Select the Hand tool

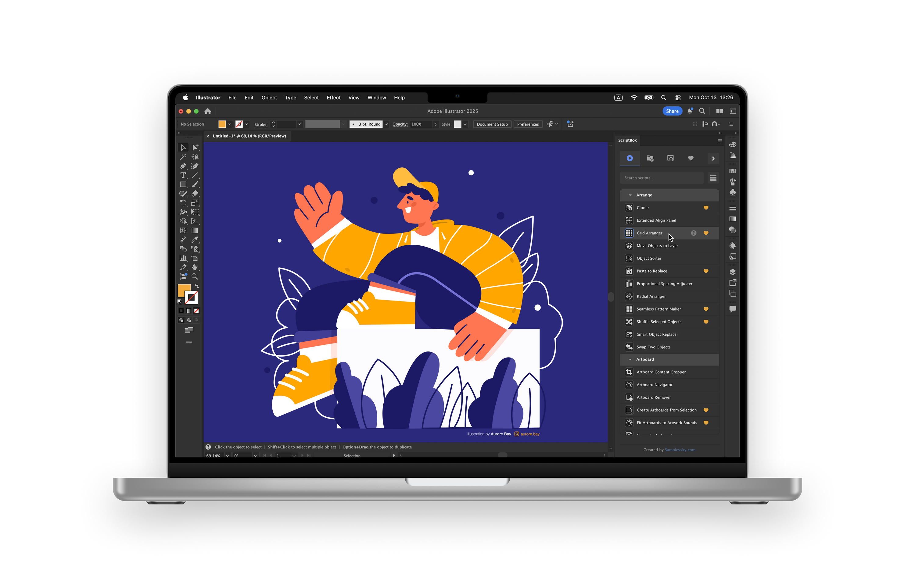point(195,267)
